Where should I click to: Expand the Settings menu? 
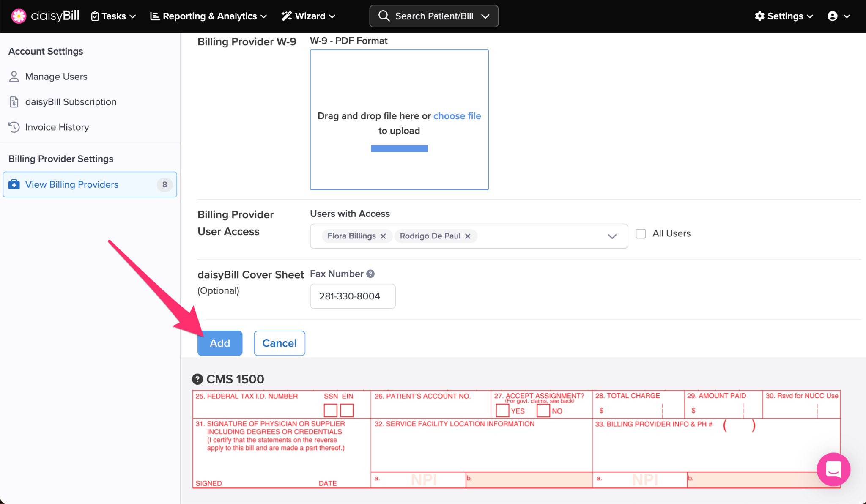[784, 16]
